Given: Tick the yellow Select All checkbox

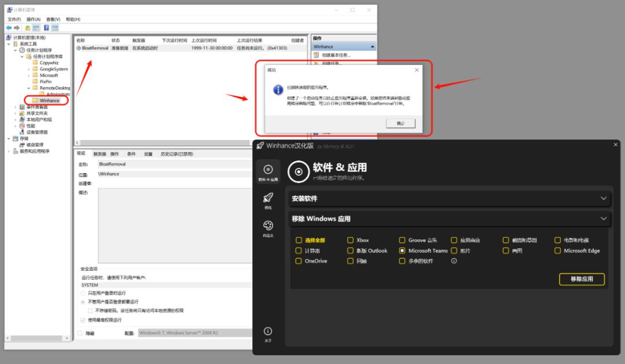Looking at the screenshot, I should [x=299, y=240].
